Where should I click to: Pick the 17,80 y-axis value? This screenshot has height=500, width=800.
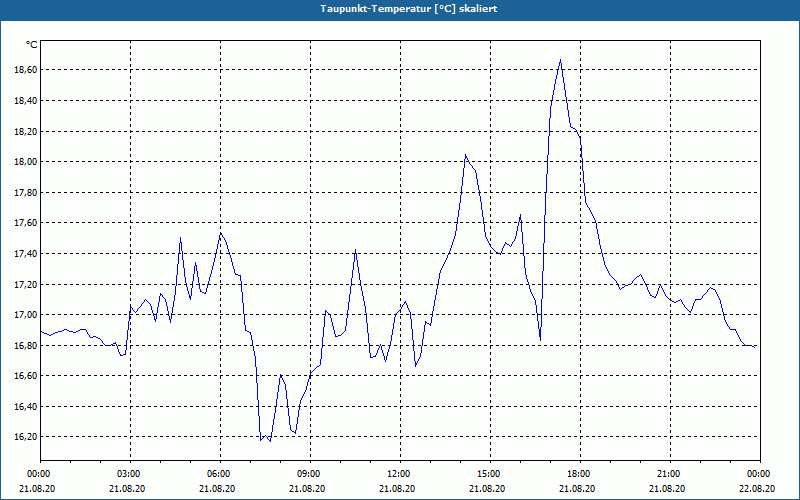24,192
